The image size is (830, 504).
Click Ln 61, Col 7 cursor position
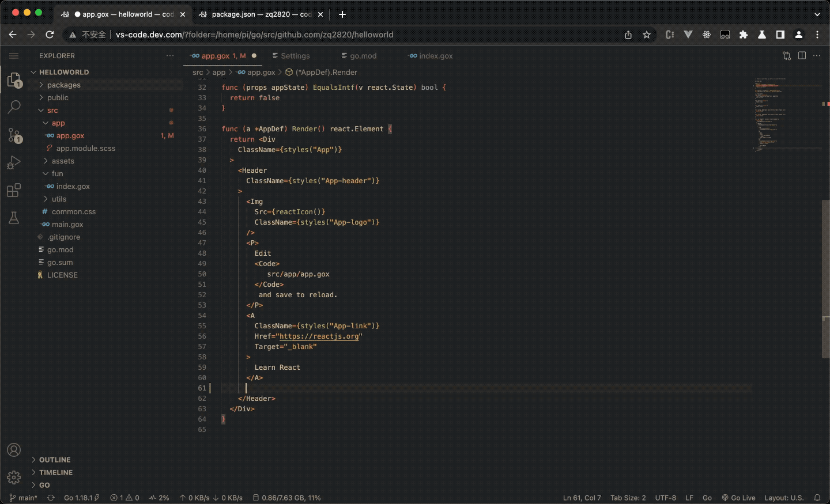(x=582, y=498)
